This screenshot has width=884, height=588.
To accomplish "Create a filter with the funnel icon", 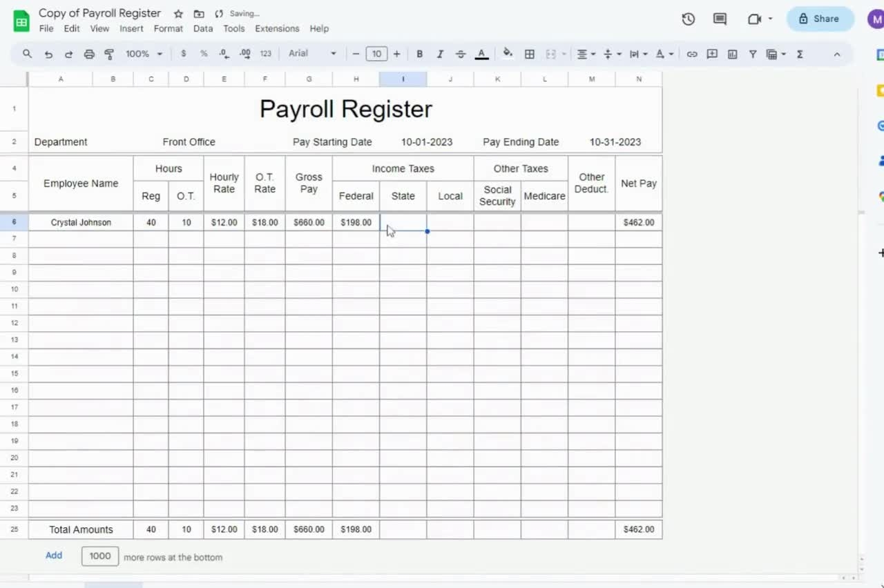I will tap(753, 53).
